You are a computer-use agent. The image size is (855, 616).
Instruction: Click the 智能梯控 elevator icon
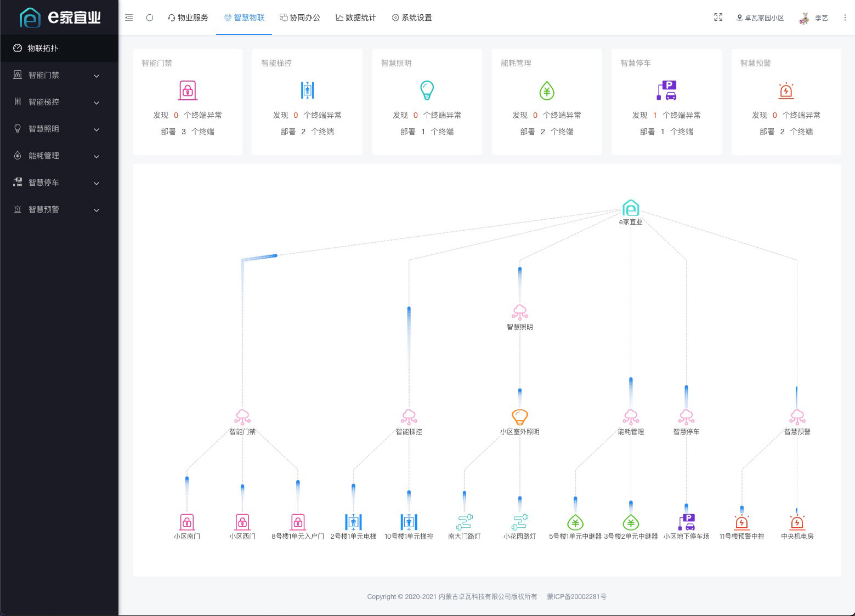307,90
